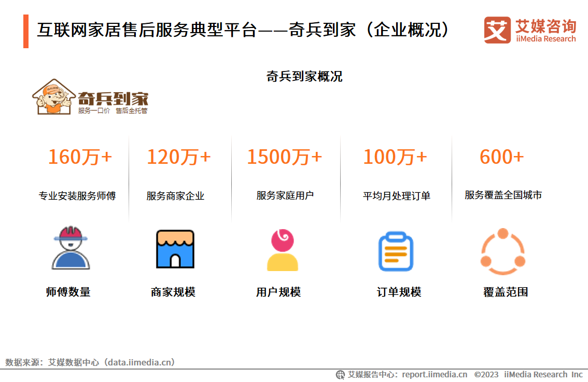Screen dimensions: 588x382
Task: Click the 商家规模 caption
Action: pos(173,292)
